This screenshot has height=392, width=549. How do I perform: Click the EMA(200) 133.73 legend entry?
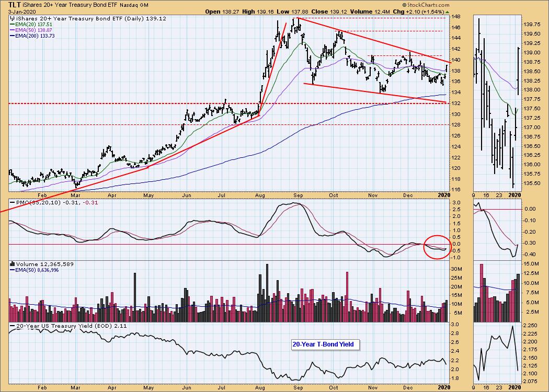point(32,36)
